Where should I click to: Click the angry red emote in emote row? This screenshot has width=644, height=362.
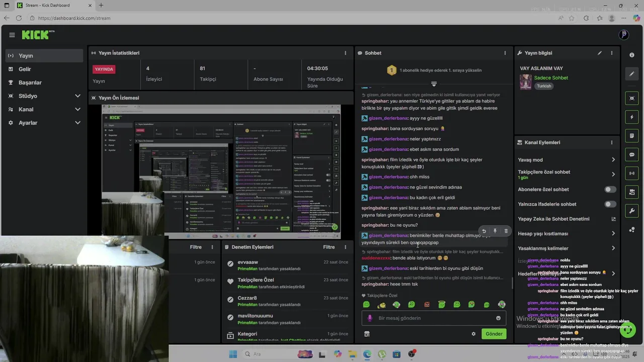coord(427,305)
